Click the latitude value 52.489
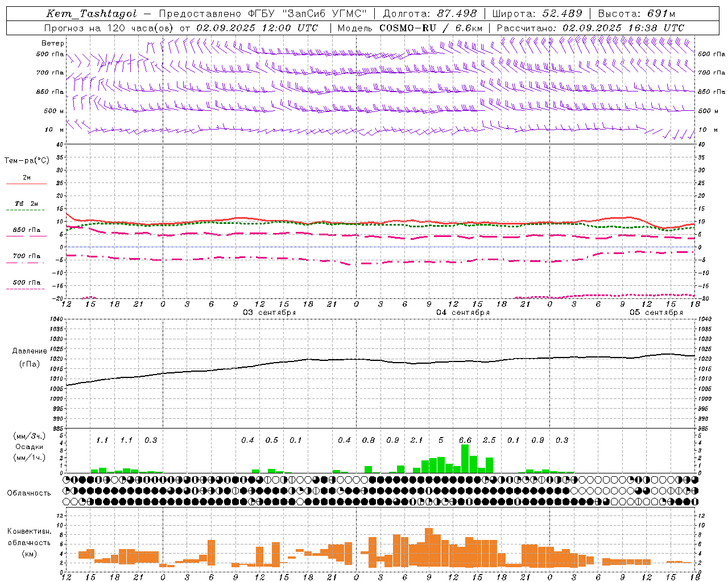This screenshot has height=582, width=728. point(561,14)
